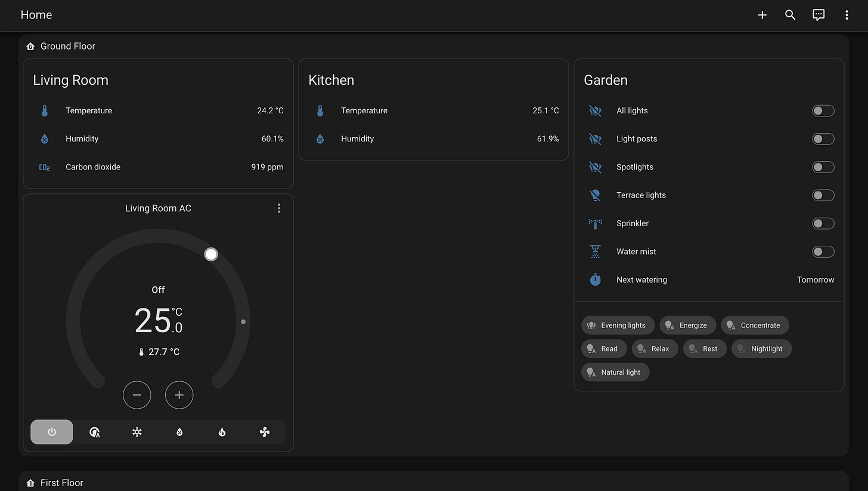Toggle the All lights switch

(823, 110)
